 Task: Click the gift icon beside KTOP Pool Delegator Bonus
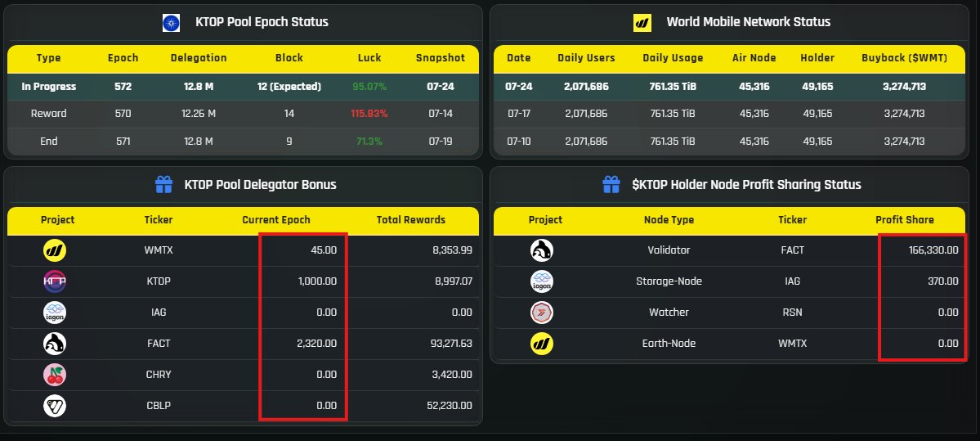click(163, 185)
